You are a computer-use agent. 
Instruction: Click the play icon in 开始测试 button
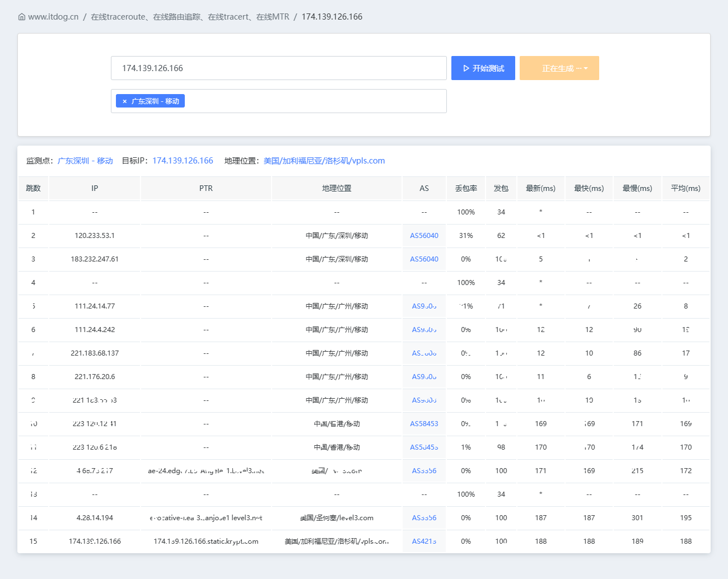click(466, 68)
